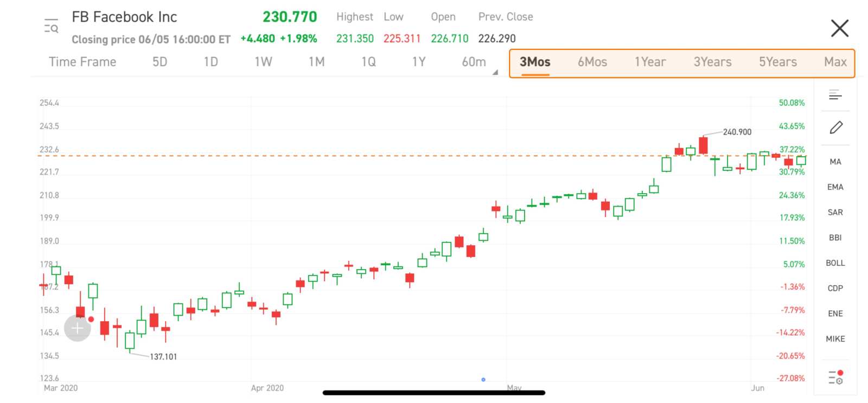Viewport: 868px width, 403px height.
Task: Toggle the BOLL indicator
Action: click(x=835, y=263)
